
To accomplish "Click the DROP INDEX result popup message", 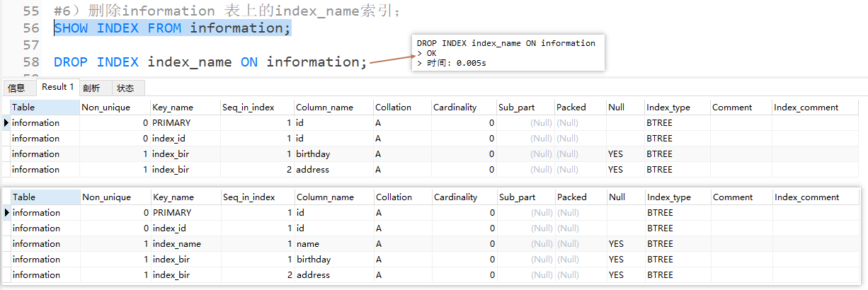I will 506,53.
